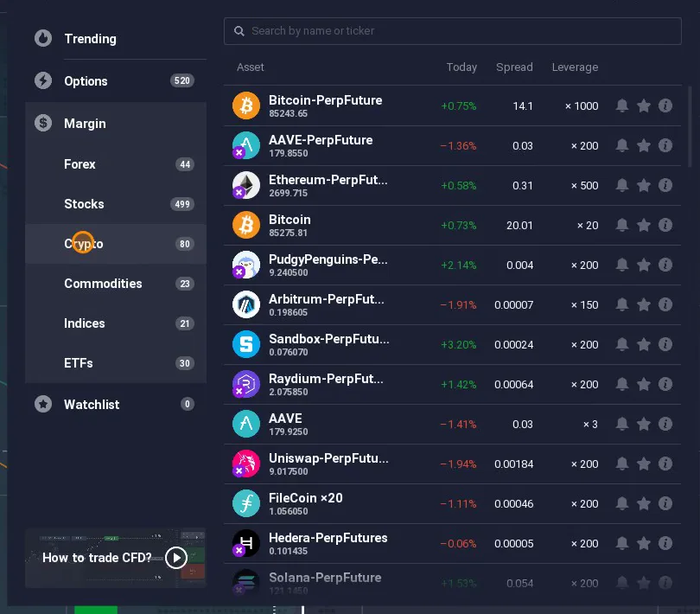Add Bitcoin-PerpFuture to watchlist star
Viewport: 700px width, 614px height.
pyautogui.click(x=643, y=106)
